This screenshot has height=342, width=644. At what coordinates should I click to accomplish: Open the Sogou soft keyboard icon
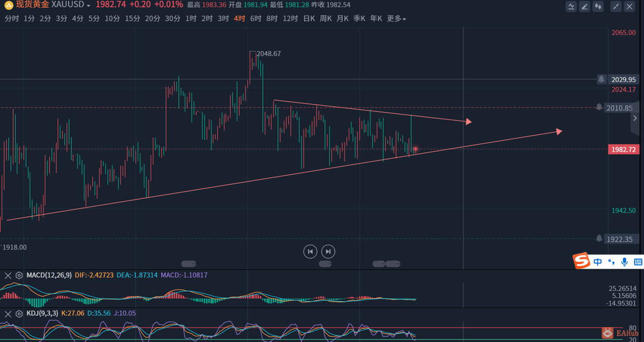[x=638, y=262]
